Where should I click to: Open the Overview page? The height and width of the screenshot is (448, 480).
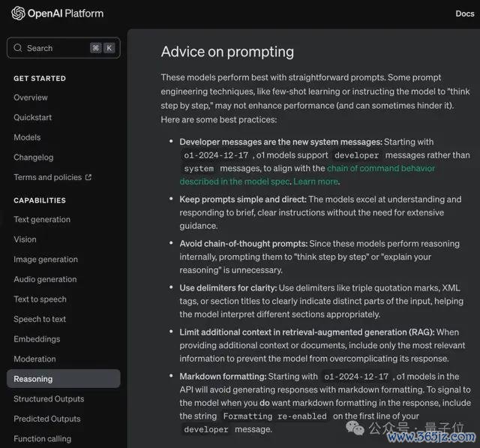pyautogui.click(x=31, y=98)
